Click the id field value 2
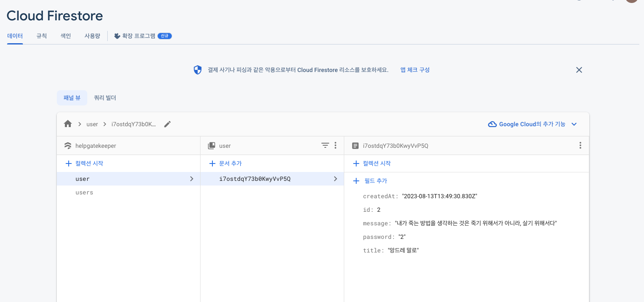This screenshot has width=644, height=302. pos(379,210)
